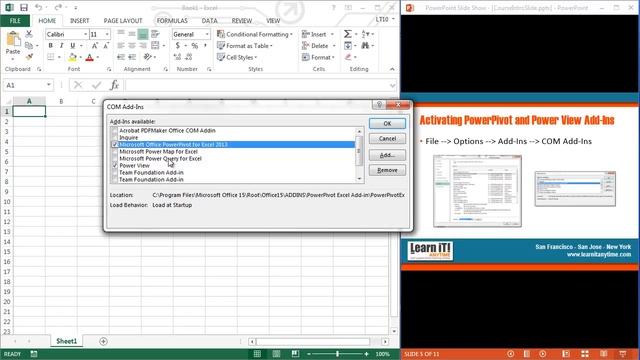Click the Learn iT! logo on PowerPoint slide
This screenshot has width=640, height=360.
pyautogui.click(x=430, y=251)
